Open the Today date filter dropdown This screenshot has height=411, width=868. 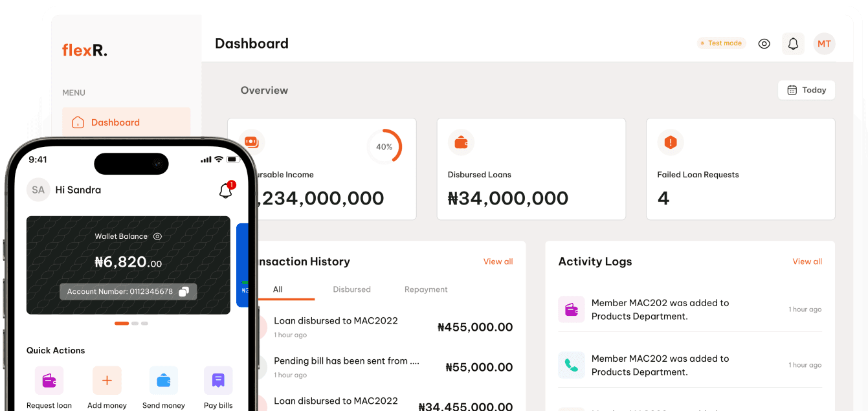point(807,90)
